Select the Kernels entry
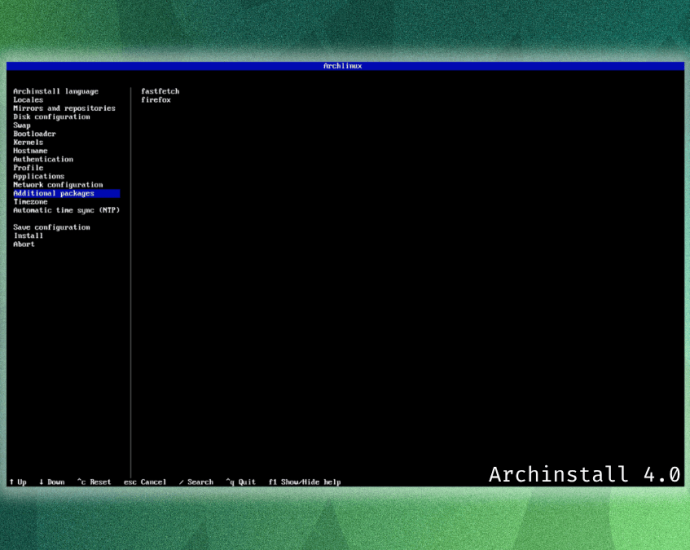The height and width of the screenshot is (550, 690). click(28, 142)
